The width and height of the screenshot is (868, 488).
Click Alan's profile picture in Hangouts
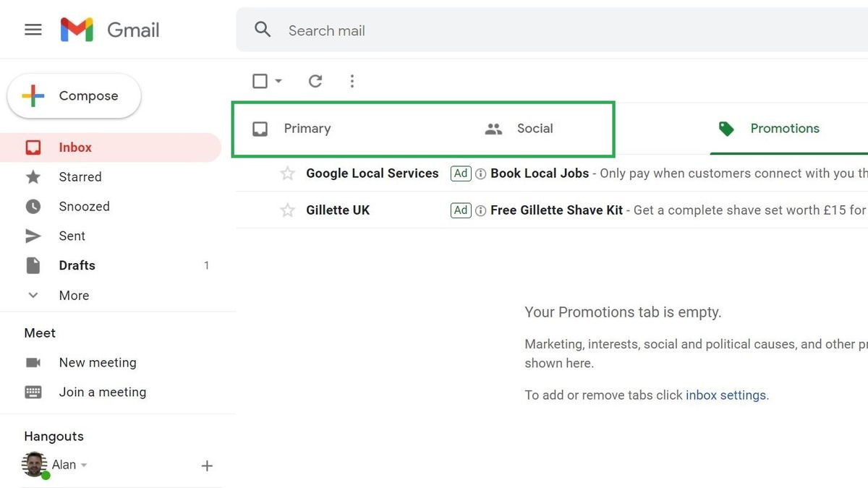34,464
